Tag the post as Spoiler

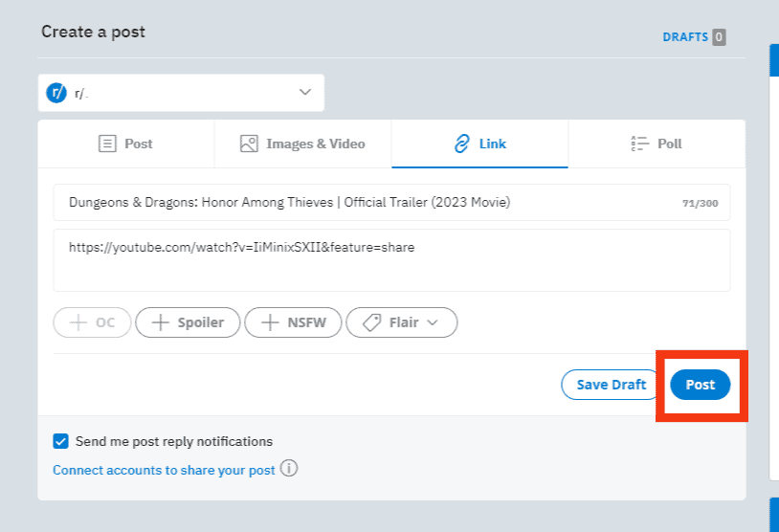pyautogui.click(x=188, y=322)
